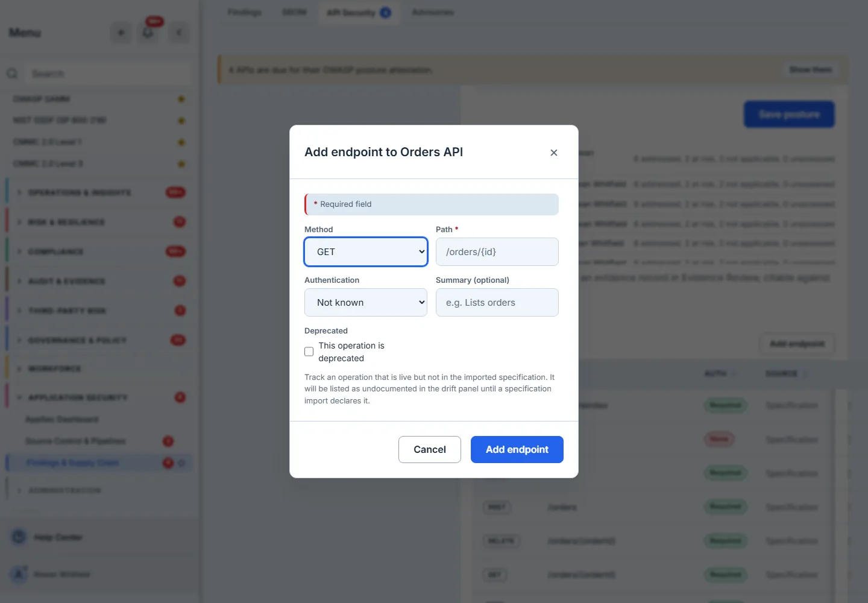
Task: Expand the Audit & Evidence section
Action: pyautogui.click(x=99, y=281)
